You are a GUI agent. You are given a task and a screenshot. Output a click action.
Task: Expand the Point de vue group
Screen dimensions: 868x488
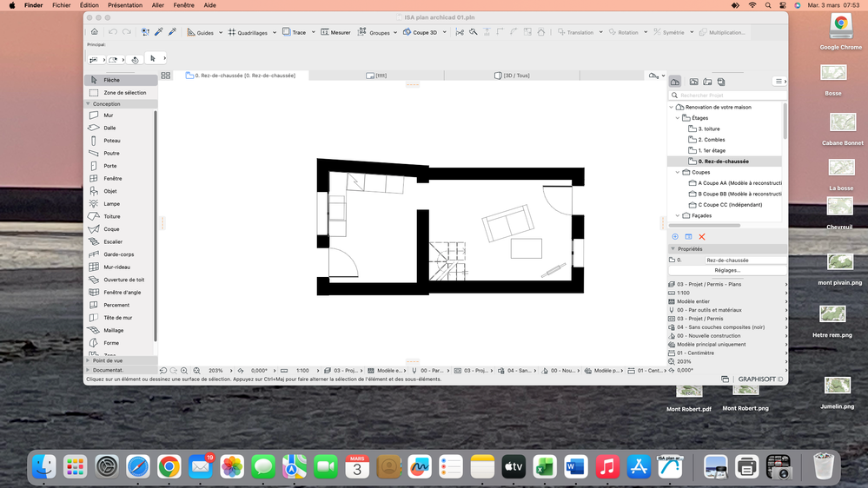point(88,360)
